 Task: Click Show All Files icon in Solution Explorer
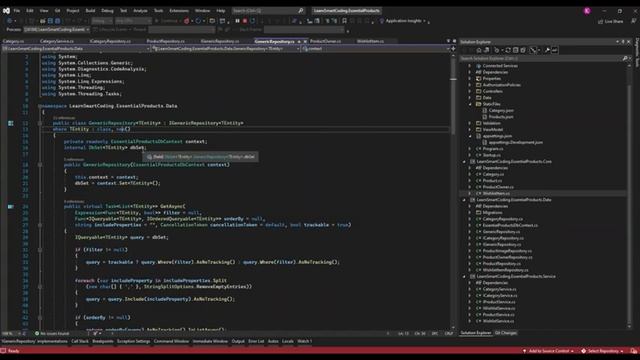coord(523,50)
